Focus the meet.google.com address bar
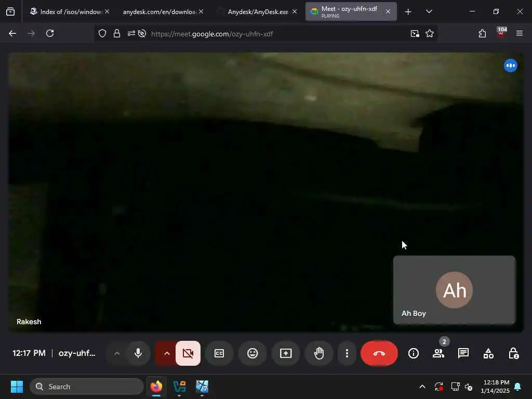The width and height of the screenshot is (532, 399). [265, 34]
